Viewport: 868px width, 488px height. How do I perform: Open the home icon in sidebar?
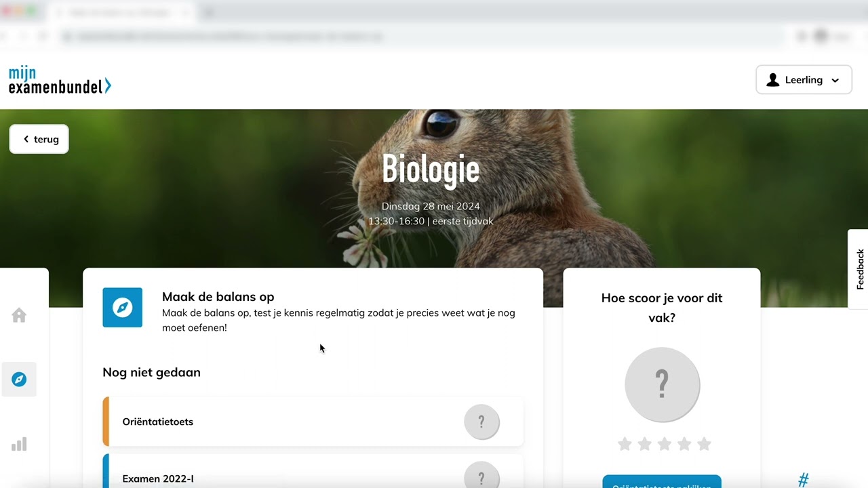point(19,315)
